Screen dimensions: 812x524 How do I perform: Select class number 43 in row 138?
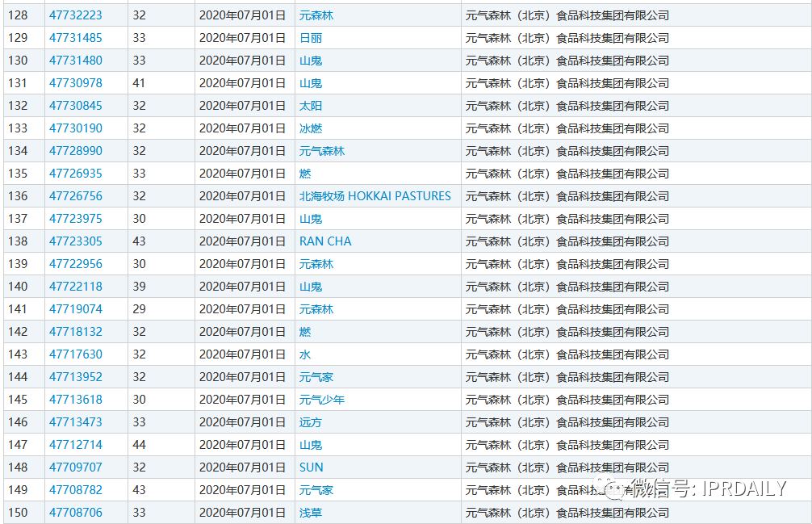139,241
